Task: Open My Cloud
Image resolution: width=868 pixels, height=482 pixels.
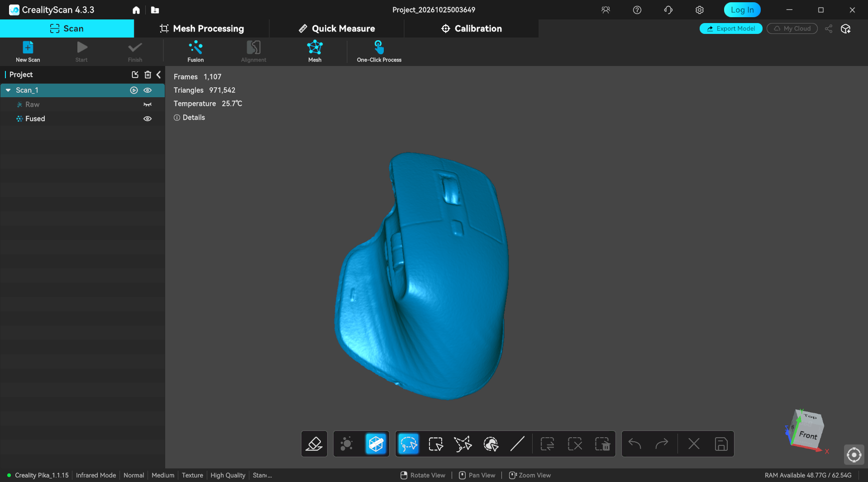Action: 792,28
